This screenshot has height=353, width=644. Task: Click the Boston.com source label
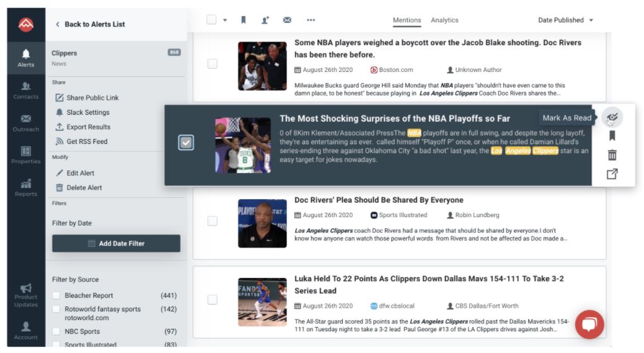392,70
